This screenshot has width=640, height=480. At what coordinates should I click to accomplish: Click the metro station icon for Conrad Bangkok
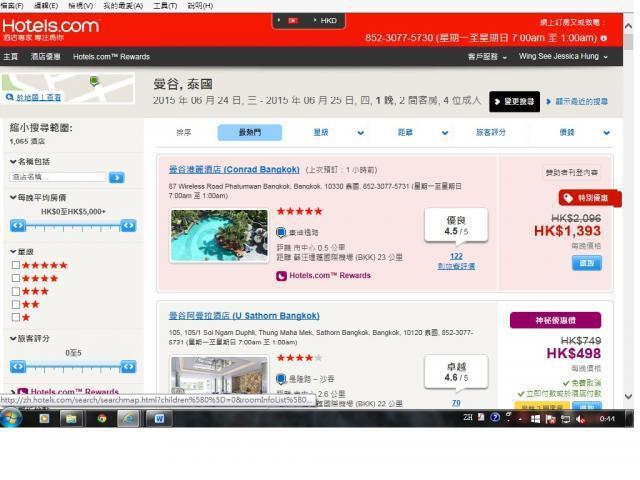(281, 232)
